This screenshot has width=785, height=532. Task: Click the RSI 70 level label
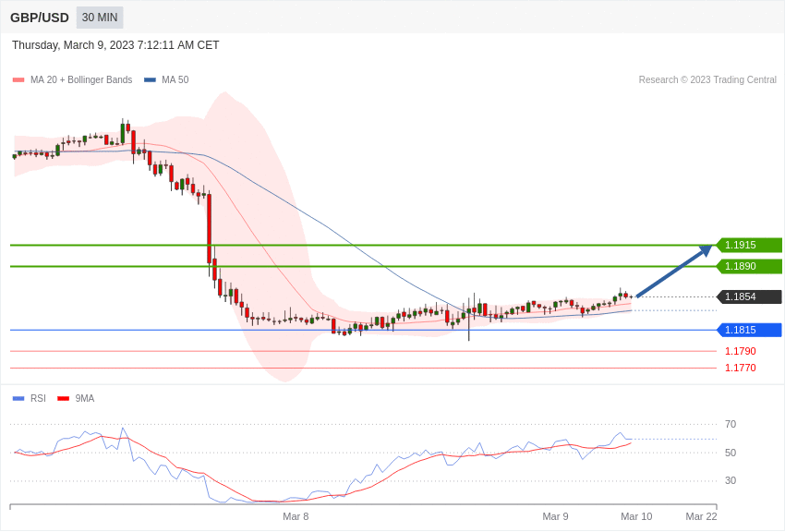pyautogui.click(x=731, y=424)
